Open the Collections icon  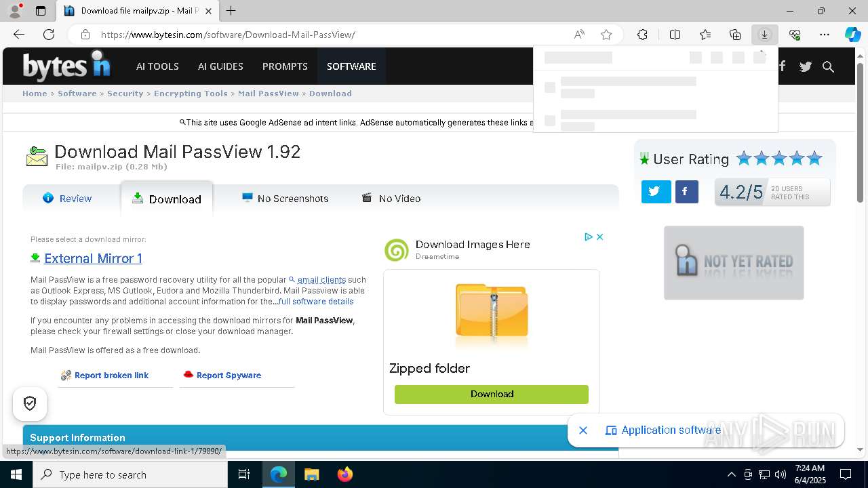(735, 35)
